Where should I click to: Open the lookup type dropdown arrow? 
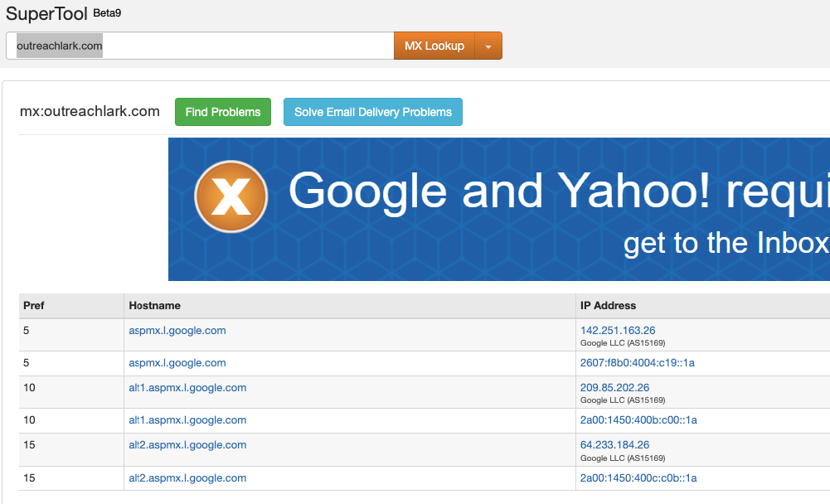(x=488, y=46)
